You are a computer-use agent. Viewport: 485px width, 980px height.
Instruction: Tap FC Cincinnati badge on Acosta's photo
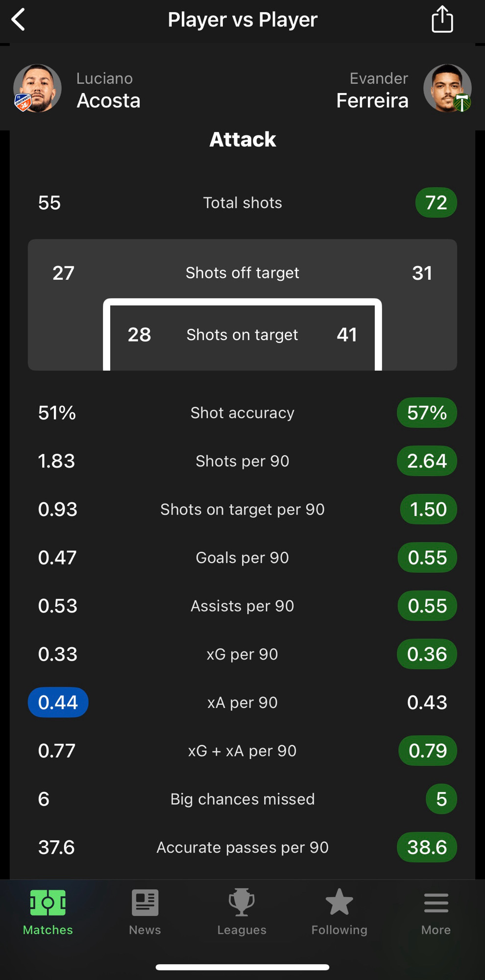[23, 102]
